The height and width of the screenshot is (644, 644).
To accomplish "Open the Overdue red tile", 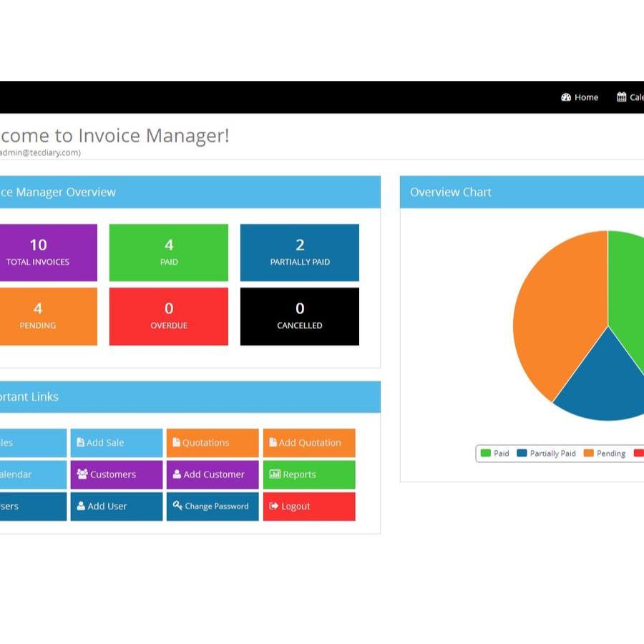I will tap(169, 316).
